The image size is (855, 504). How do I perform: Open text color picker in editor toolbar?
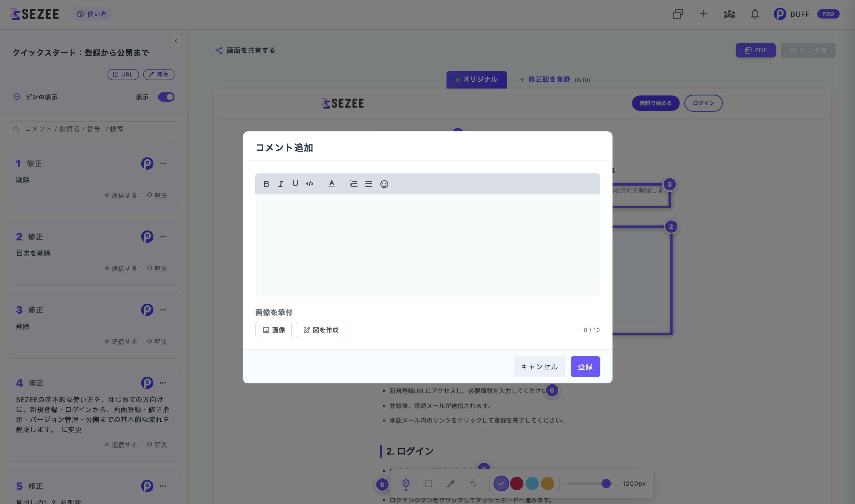point(332,184)
